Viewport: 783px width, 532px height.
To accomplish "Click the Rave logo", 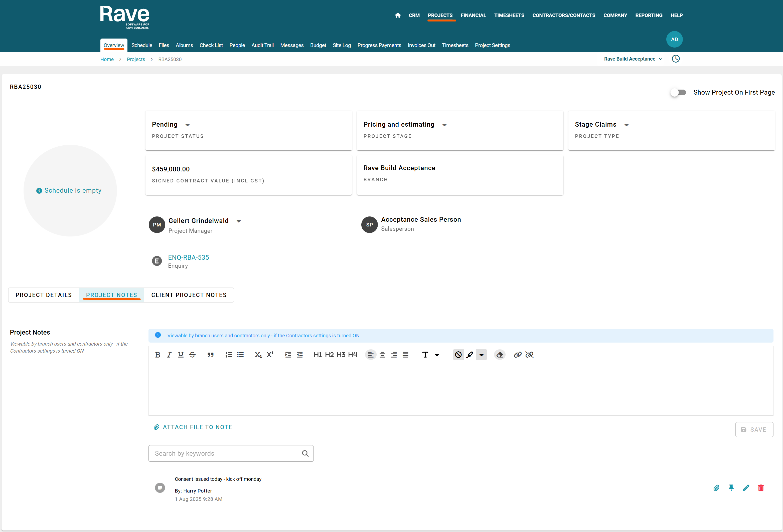I will tap(125, 17).
